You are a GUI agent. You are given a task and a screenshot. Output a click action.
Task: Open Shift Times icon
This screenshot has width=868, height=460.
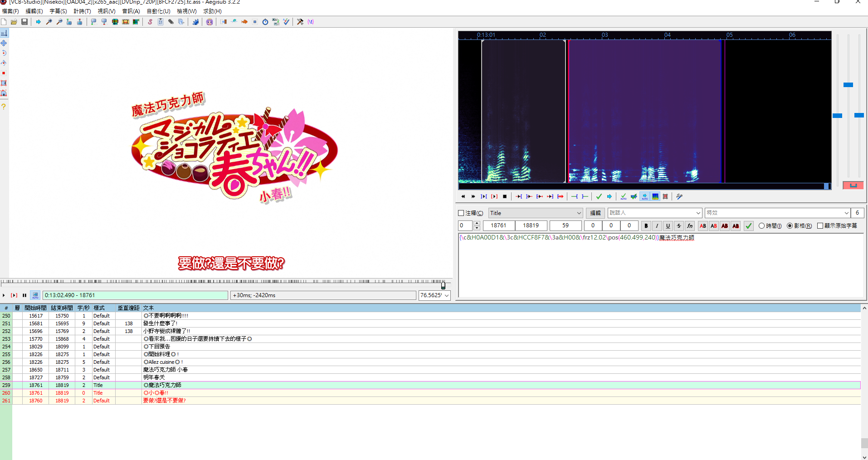(x=224, y=22)
